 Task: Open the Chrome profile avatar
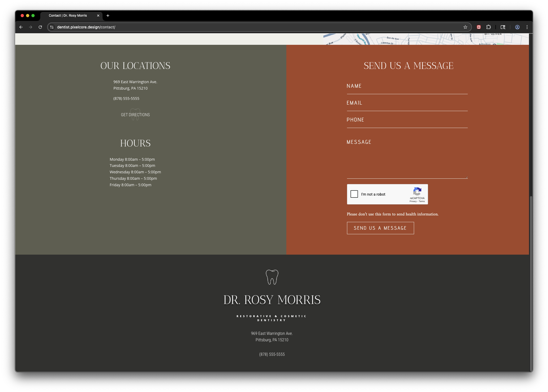click(517, 27)
